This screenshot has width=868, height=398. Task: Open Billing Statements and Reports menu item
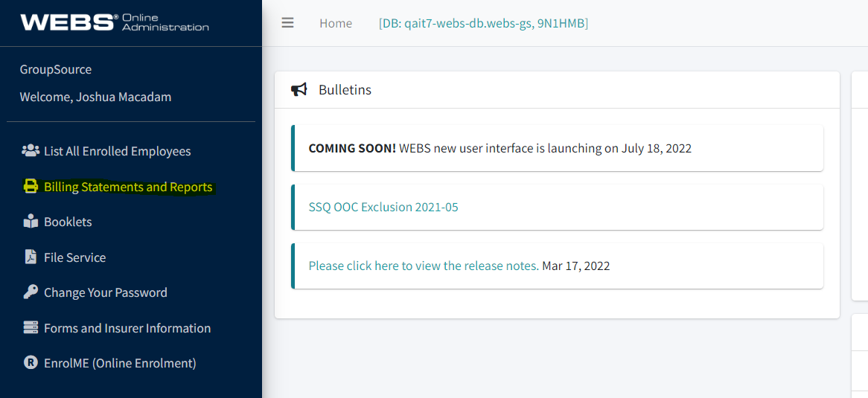tap(128, 187)
